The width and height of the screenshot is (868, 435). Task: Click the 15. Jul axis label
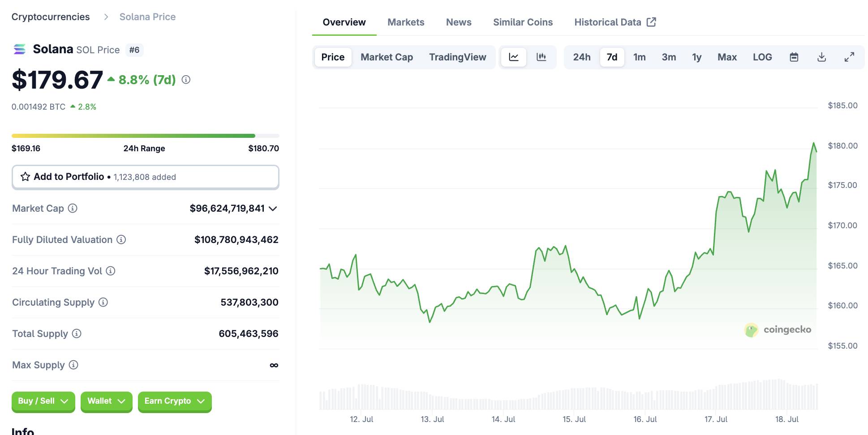[x=574, y=419]
